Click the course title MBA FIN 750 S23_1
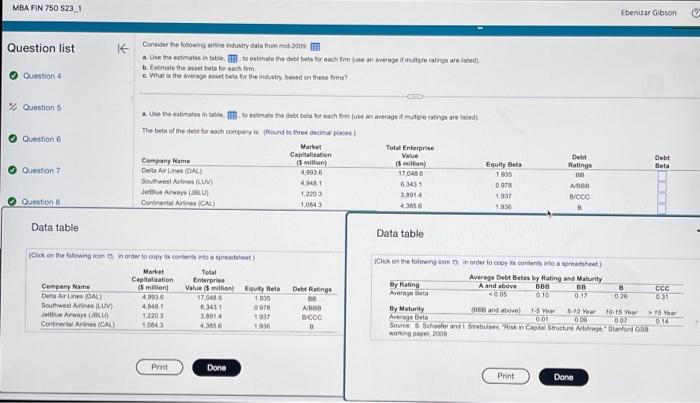 (x=47, y=8)
